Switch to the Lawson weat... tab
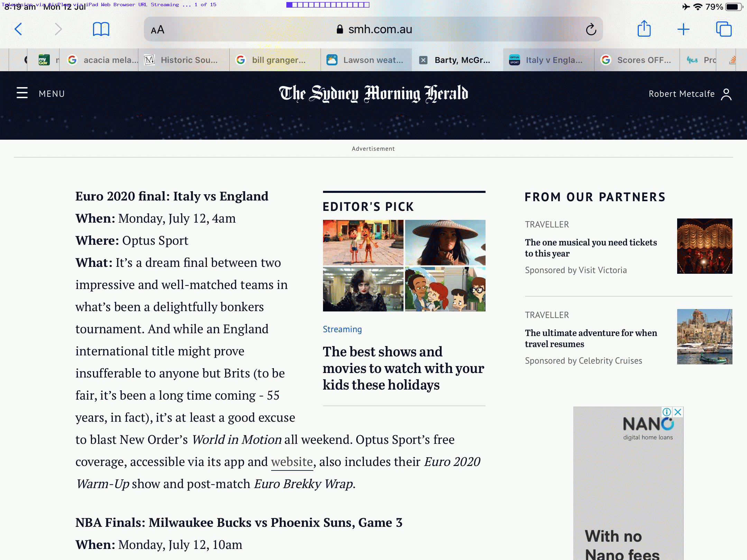The height and width of the screenshot is (560, 747). tap(366, 60)
